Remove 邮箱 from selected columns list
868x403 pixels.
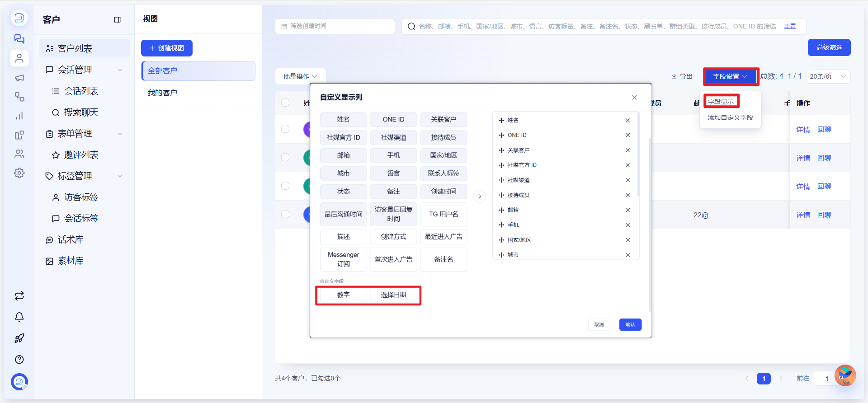click(627, 210)
